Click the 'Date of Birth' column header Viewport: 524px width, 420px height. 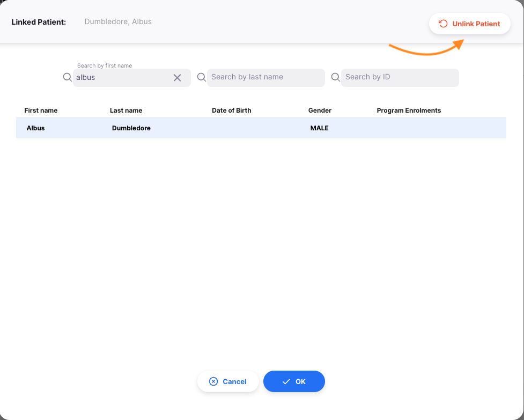[231, 110]
